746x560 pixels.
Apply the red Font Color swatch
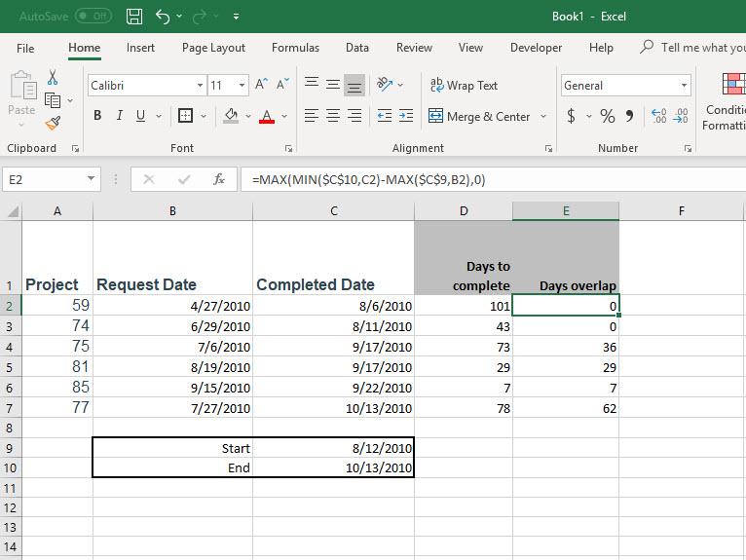[267, 116]
